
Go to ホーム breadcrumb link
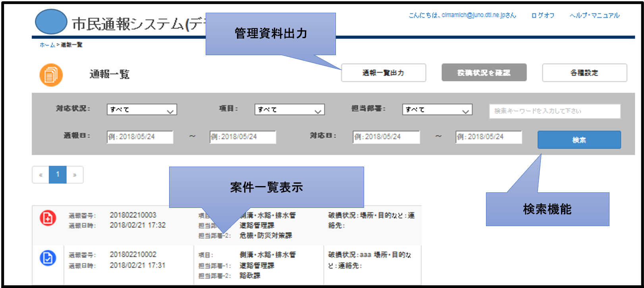tap(47, 45)
